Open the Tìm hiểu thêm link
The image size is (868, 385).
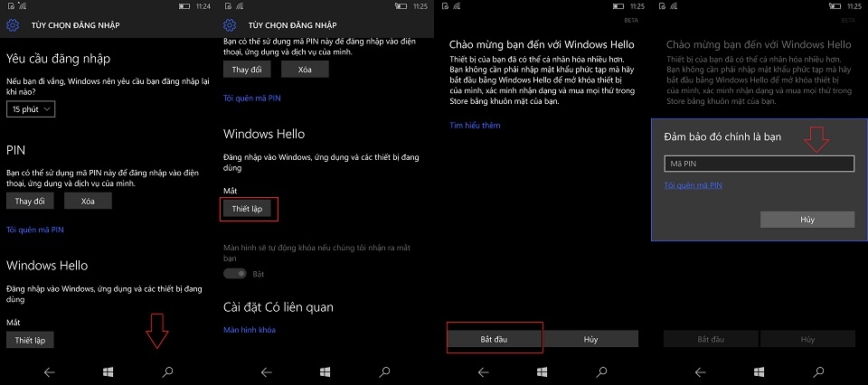(x=475, y=126)
